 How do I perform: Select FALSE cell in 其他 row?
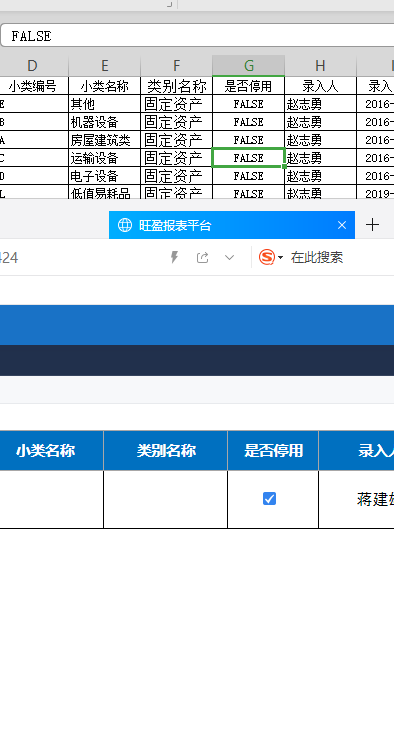pyautogui.click(x=249, y=104)
